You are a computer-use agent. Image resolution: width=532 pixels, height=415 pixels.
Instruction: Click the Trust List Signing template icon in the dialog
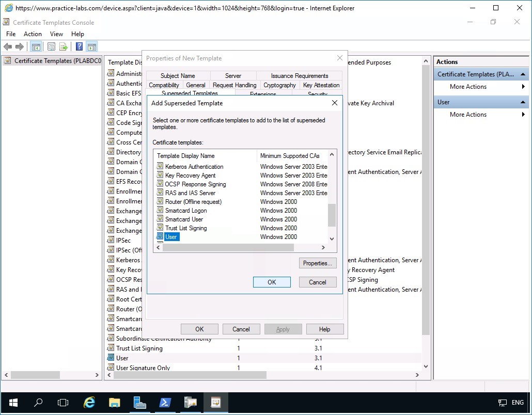click(160, 228)
